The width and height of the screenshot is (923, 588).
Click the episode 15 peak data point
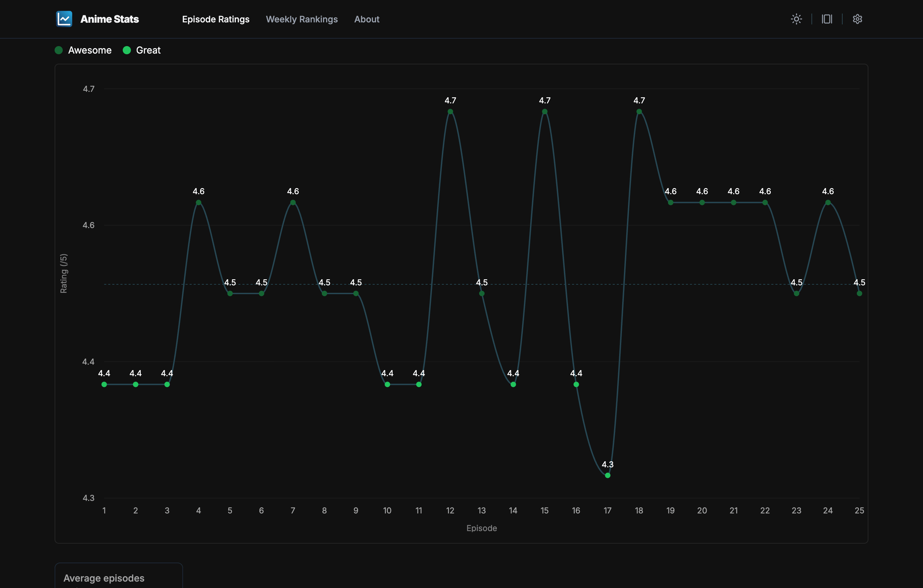(545, 112)
